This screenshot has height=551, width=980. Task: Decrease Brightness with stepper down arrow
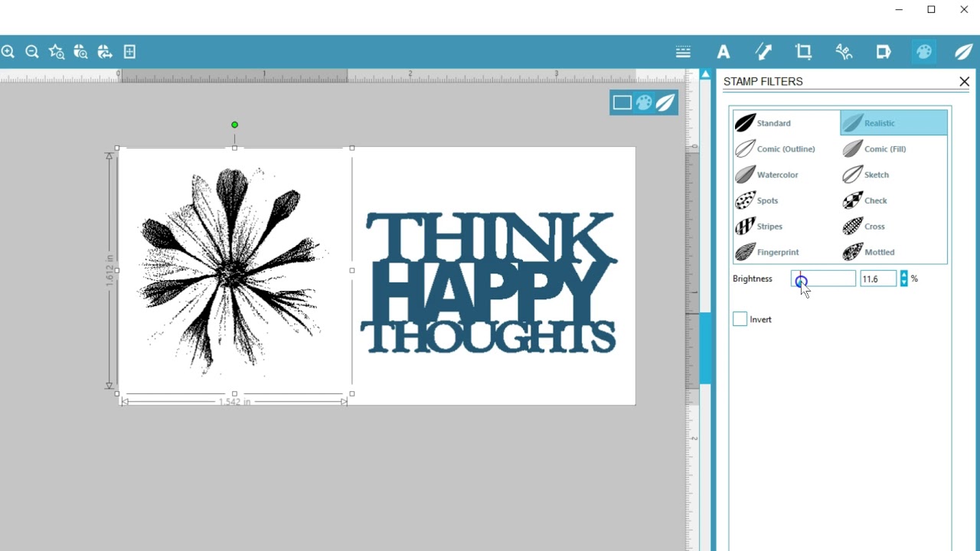tap(904, 283)
